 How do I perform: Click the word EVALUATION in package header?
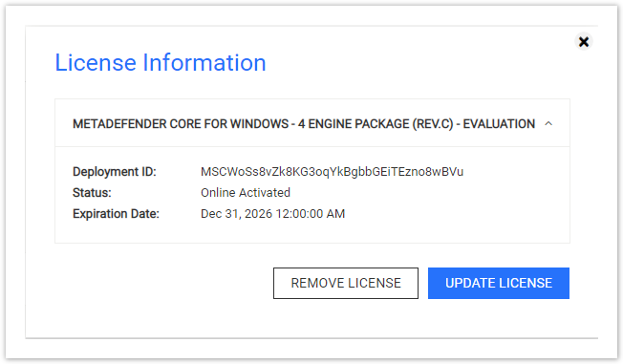(499, 124)
